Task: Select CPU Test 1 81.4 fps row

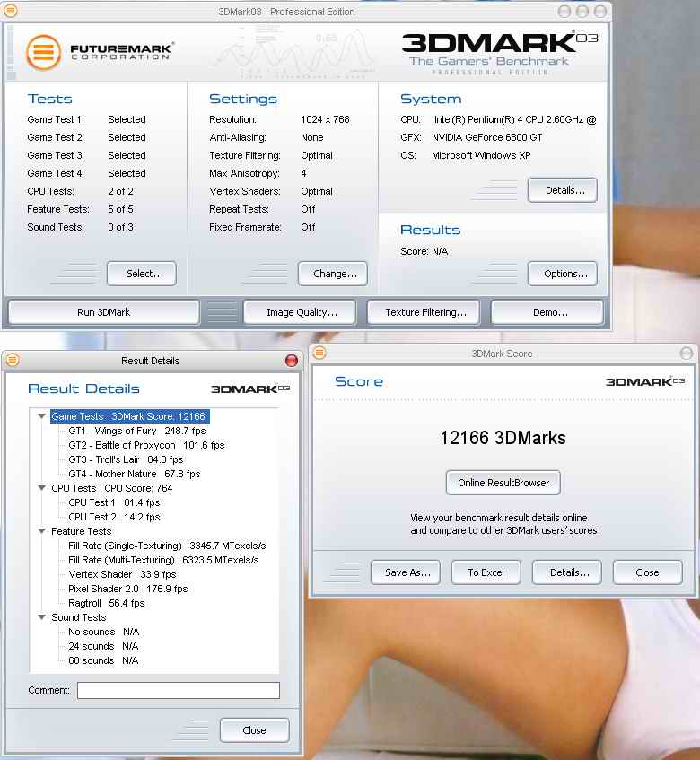Action: pos(114,502)
